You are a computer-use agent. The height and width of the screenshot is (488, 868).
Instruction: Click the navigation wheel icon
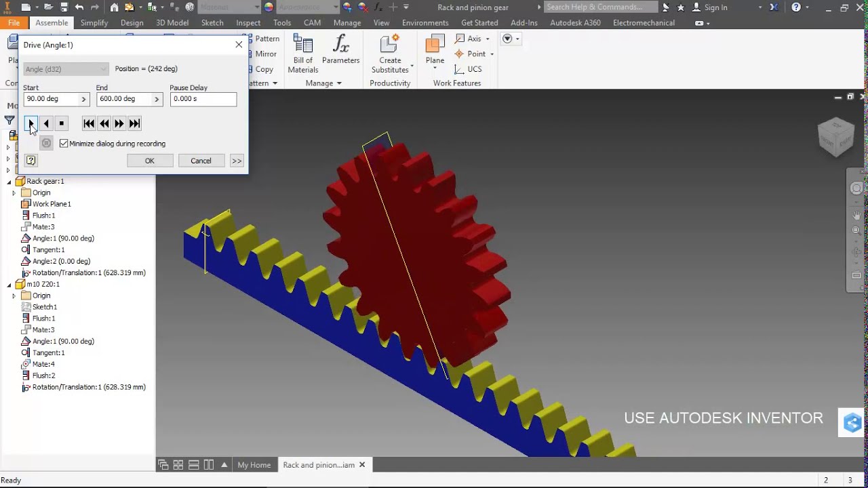click(x=856, y=188)
